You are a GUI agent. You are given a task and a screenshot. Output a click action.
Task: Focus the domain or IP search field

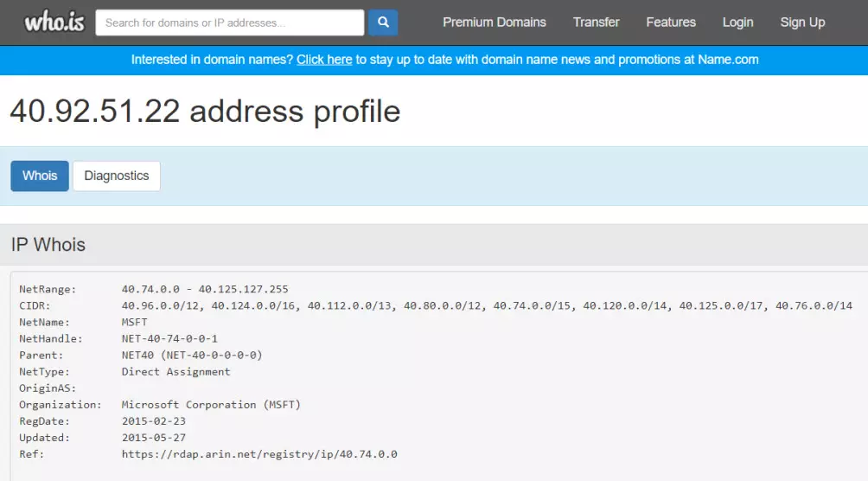click(230, 22)
